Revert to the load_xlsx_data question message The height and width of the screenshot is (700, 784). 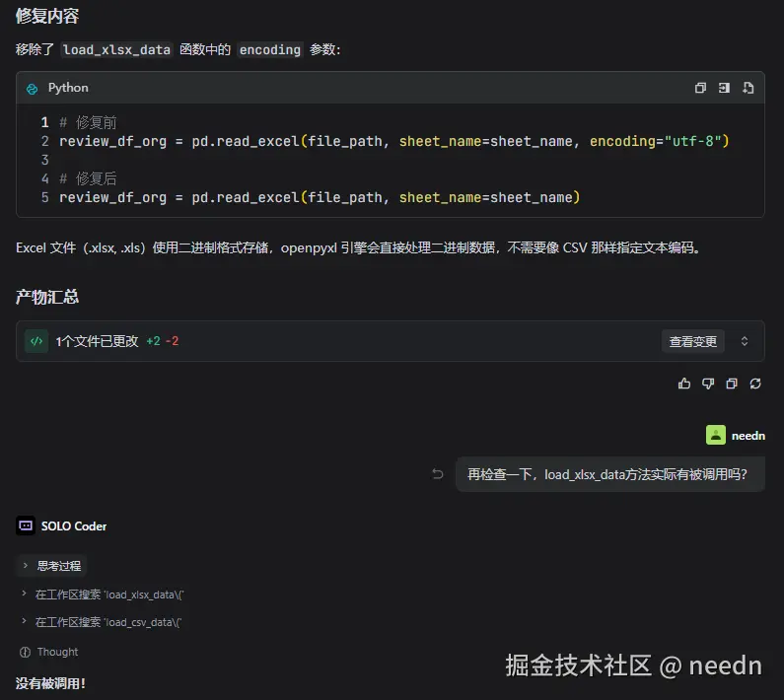438,474
